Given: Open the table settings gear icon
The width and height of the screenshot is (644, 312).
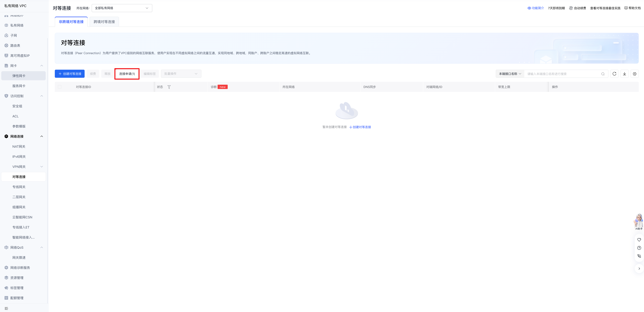Looking at the screenshot, I should tap(635, 74).
